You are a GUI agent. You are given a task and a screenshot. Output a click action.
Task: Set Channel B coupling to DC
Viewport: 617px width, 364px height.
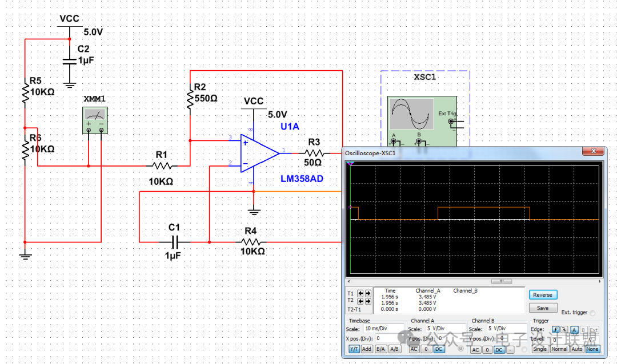[x=499, y=350]
